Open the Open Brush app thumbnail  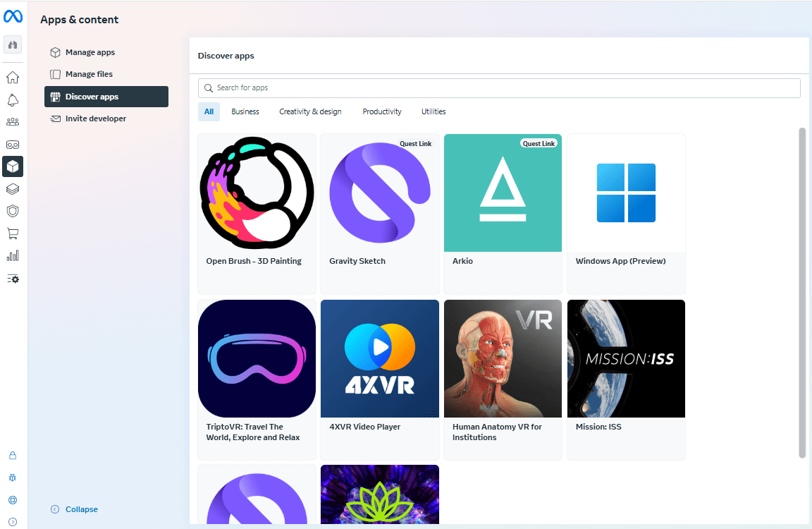coord(257,193)
